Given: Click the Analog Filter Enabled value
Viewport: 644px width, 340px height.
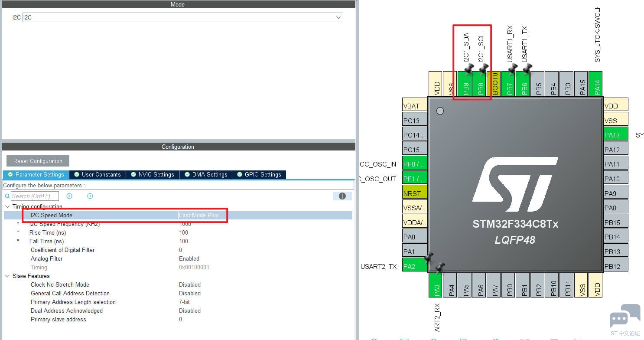Looking at the screenshot, I should pyautogui.click(x=189, y=258).
